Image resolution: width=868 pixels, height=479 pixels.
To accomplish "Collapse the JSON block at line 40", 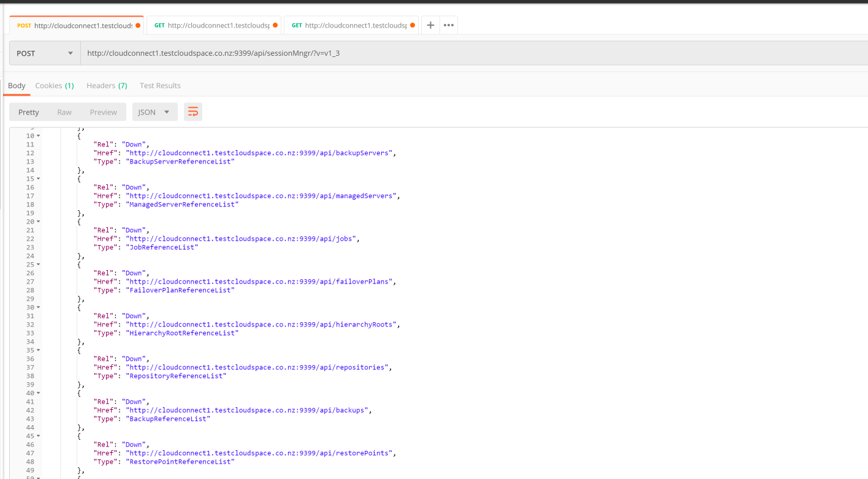I will tap(38, 393).
